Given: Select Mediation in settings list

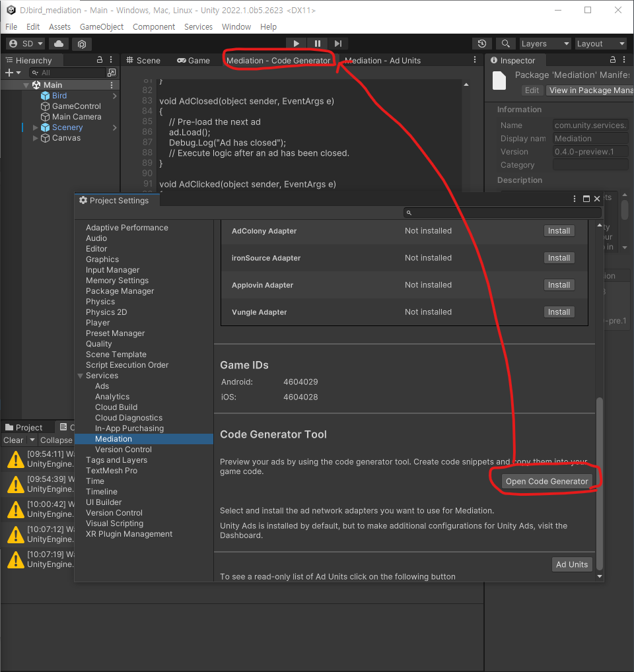Looking at the screenshot, I should pos(144,439).
